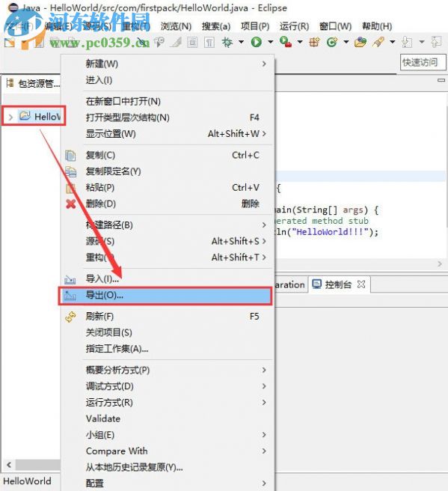Open 配置 submenu in context menu
The height and width of the screenshot is (491, 448).
point(168,484)
